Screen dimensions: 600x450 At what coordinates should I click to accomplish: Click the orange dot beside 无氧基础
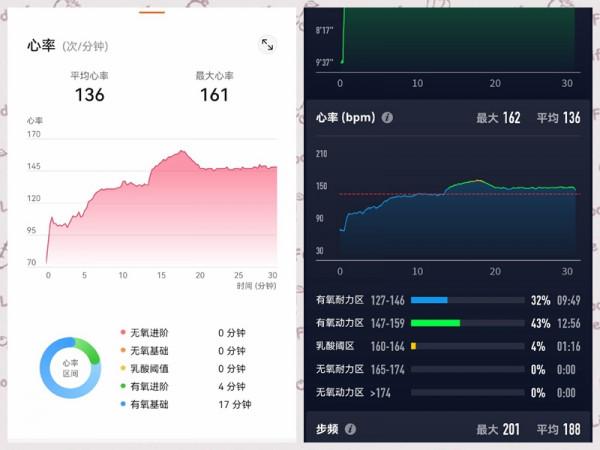click(x=123, y=350)
